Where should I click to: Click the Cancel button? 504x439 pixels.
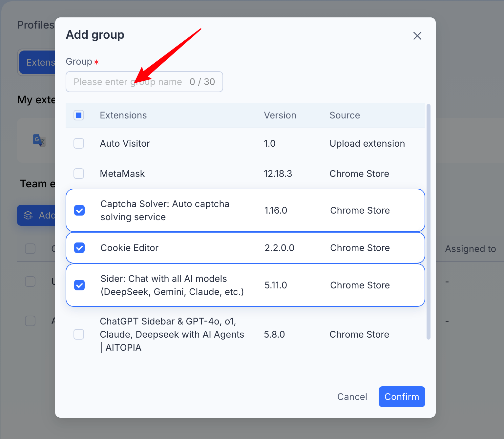click(x=352, y=397)
